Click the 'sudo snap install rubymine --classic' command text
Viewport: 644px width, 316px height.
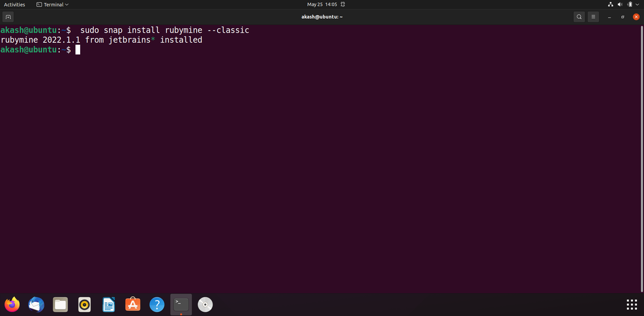tap(165, 30)
